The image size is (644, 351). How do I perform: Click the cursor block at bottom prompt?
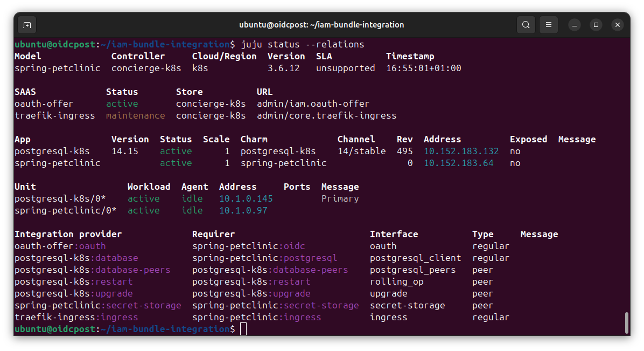[x=243, y=329]
